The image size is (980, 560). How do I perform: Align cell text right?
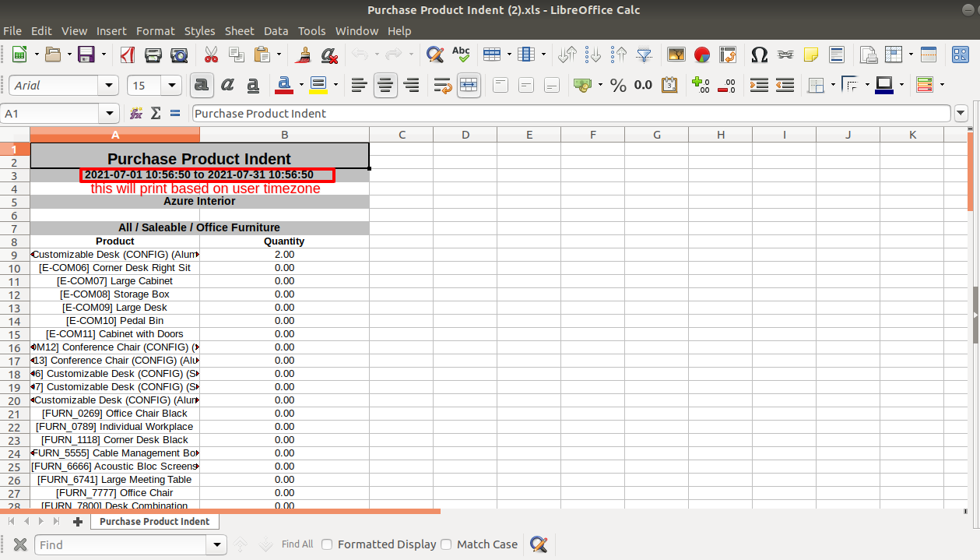pos(411,85)
